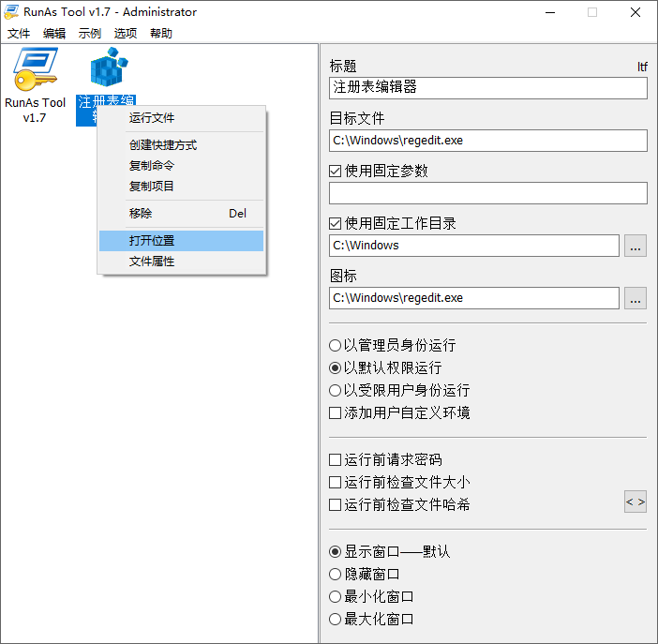Image resolution: width=658 pixels, height=644 pixels.
Task: Click the 图标 path input field
Action: pos(474,298)
